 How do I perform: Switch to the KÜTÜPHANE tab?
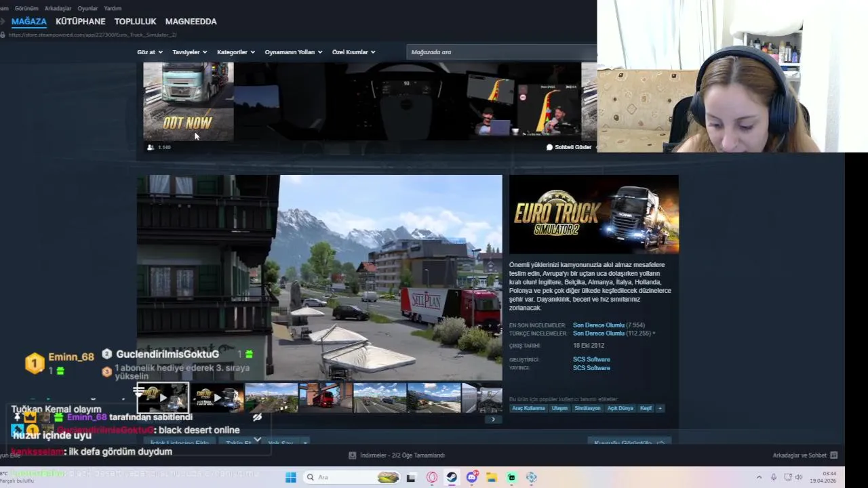coord(81,21)
